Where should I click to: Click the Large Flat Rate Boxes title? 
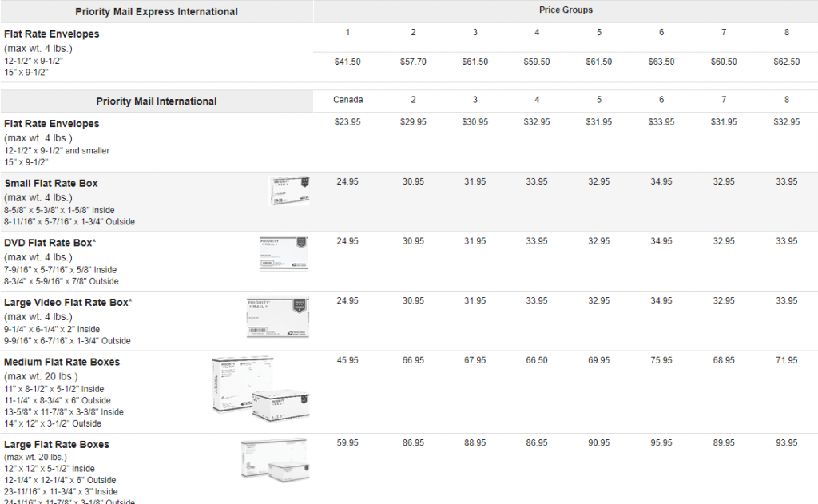[57, 444]
